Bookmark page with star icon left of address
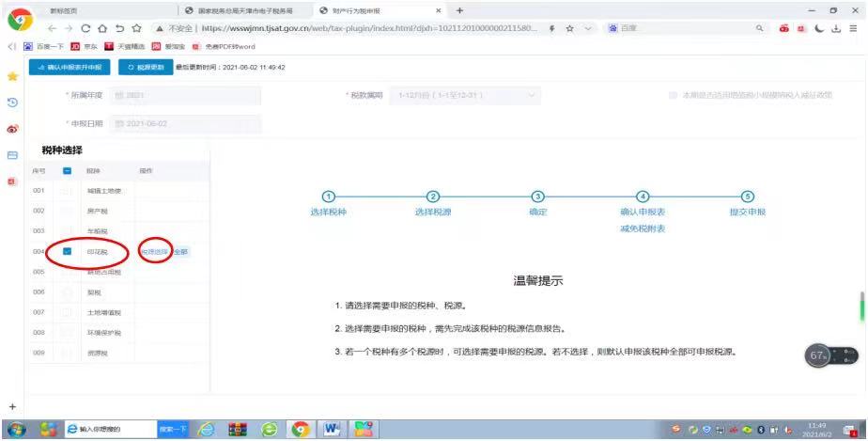Image resolution: width=868 pixels, height=441 pixels. (x=137, y=28)
